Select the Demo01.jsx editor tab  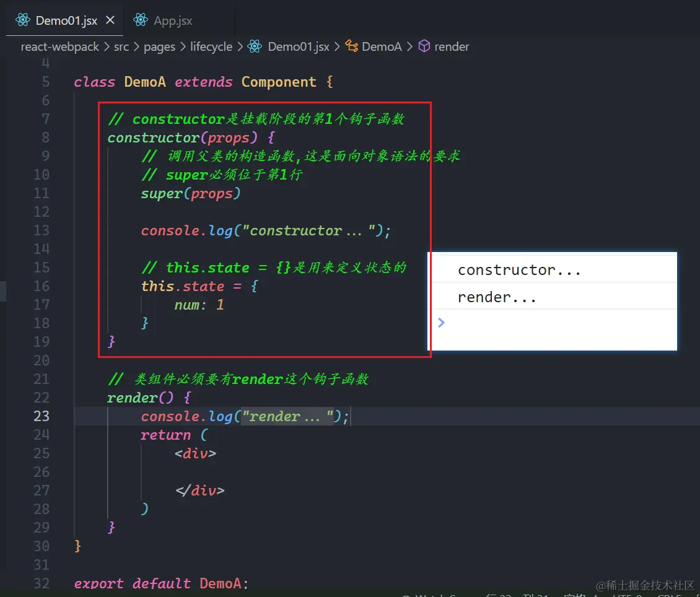click(x=66, y=20)
